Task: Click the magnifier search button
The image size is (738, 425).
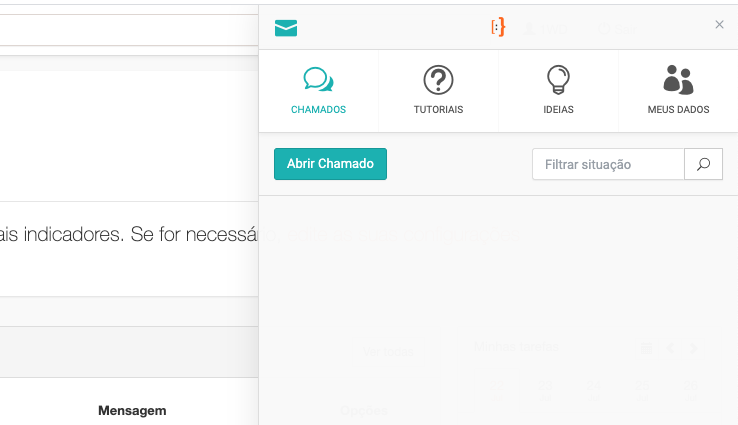Action: (703, 164)
